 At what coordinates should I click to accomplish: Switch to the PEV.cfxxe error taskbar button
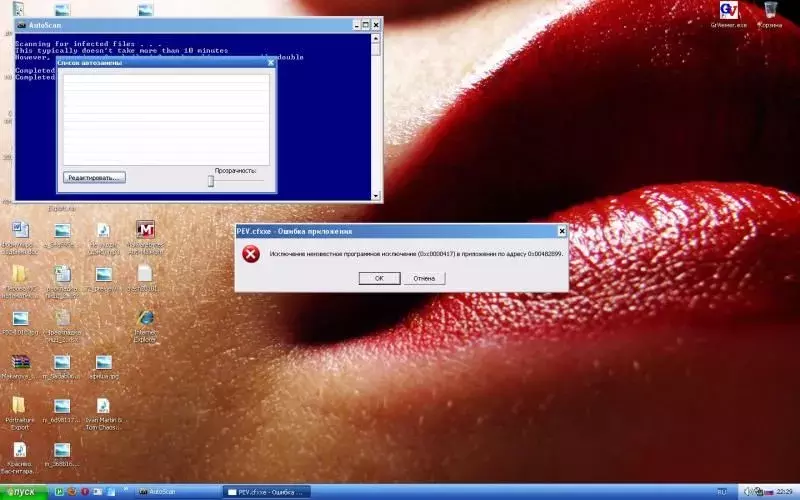(x=266, y=492)
